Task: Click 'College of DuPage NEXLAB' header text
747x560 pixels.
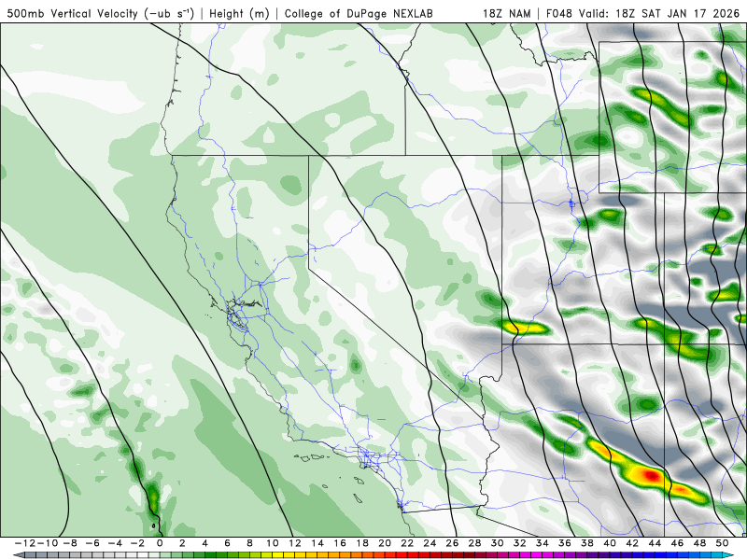Action: (359, 13)
